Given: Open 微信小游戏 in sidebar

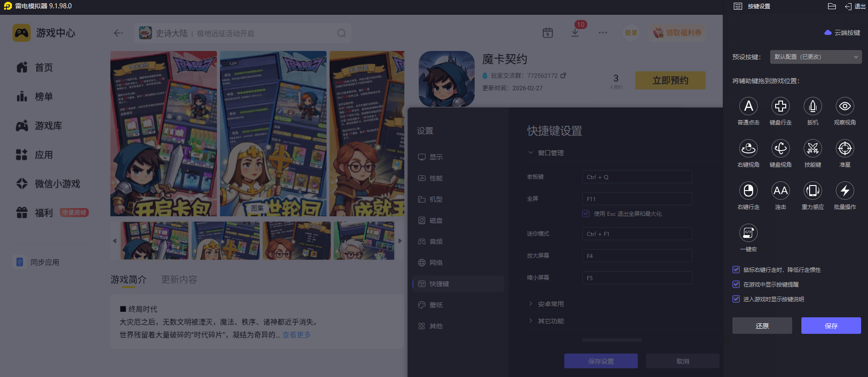Looking at the screenshot, I should (48, 184).
